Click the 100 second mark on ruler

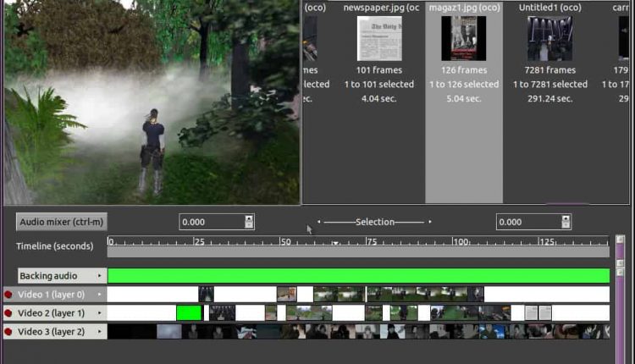click(x=461, y=242)
